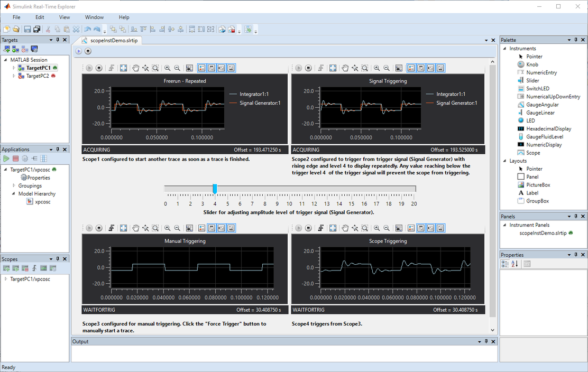The width and height of the screenshot is (588, 372).
Task: Close the Output panel
Action: point(493,342)
